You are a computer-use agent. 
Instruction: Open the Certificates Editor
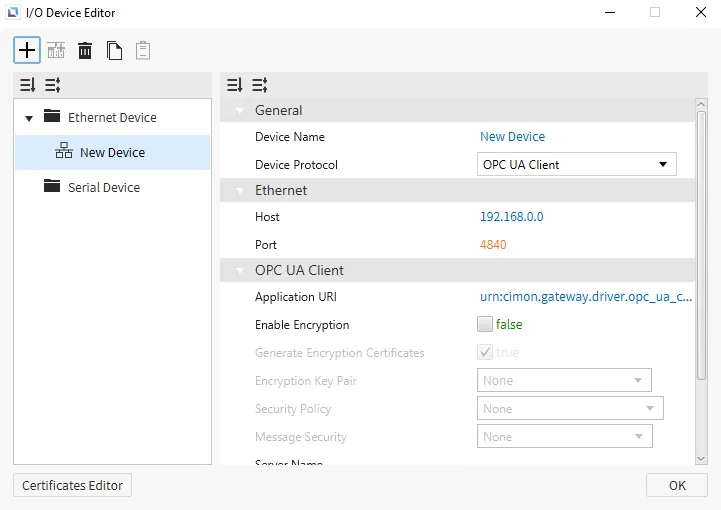(x=72, y=485)
